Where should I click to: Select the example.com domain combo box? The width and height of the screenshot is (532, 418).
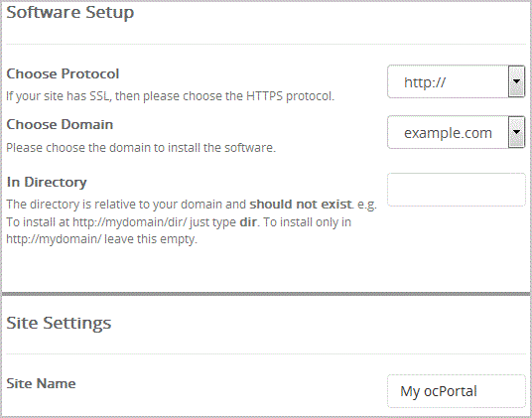pyautogui.click(x=456, y=132)
